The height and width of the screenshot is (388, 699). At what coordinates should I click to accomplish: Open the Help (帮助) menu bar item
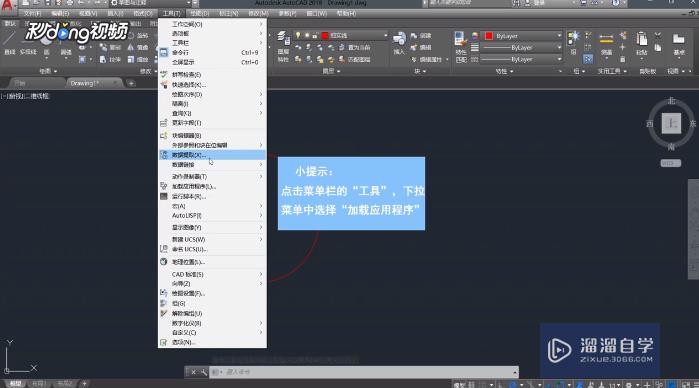pyautogui.click(x=346, y=14)
